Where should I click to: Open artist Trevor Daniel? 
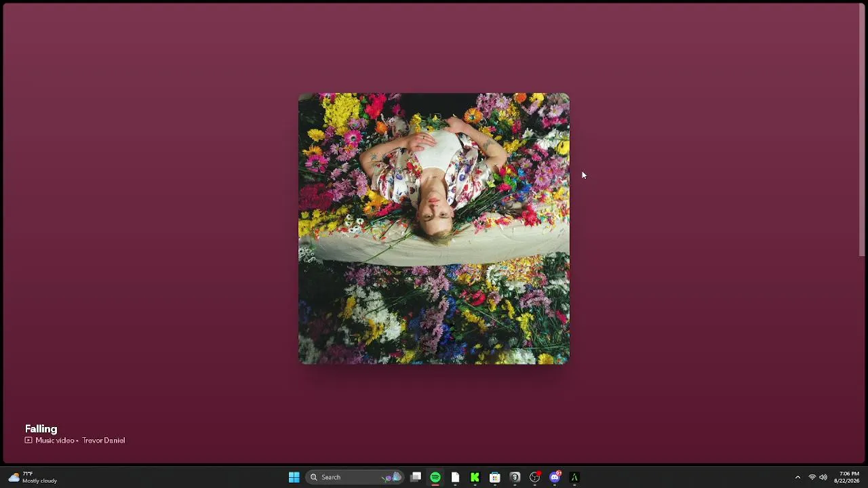tap(104, 441)
